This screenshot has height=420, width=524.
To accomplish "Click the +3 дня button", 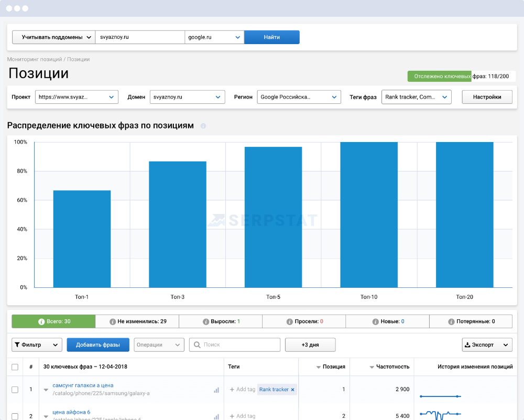I will [310, 345].
